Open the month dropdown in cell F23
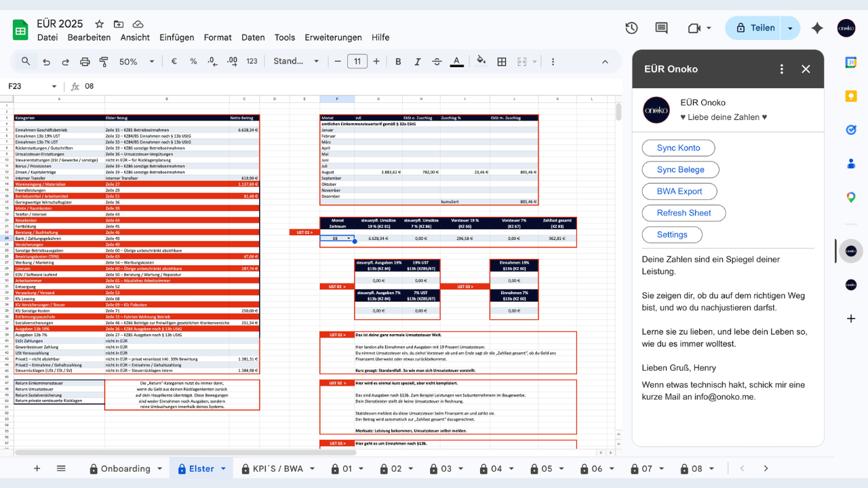 (x=349, y=239)
